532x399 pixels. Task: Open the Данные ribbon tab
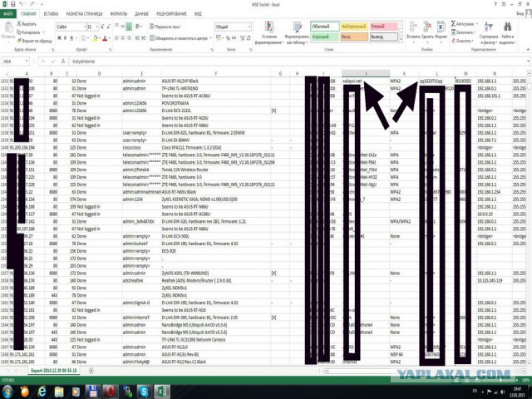coord(141,14)
